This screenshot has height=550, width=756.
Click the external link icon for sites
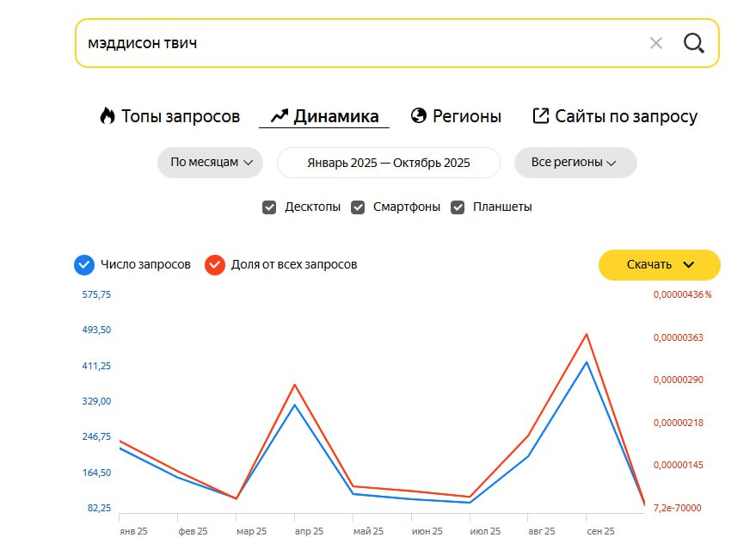pyautogui.click(x=541, y=116)
